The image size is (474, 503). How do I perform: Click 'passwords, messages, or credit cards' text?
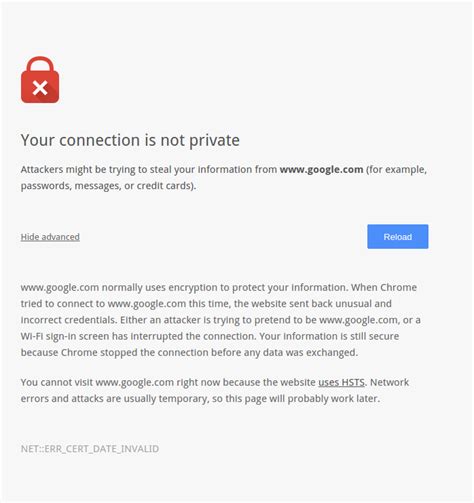tap(107, 186)
